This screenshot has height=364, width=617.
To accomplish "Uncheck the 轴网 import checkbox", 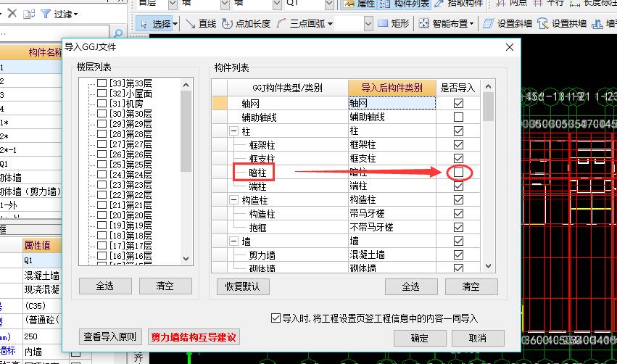I will (458, 103).
